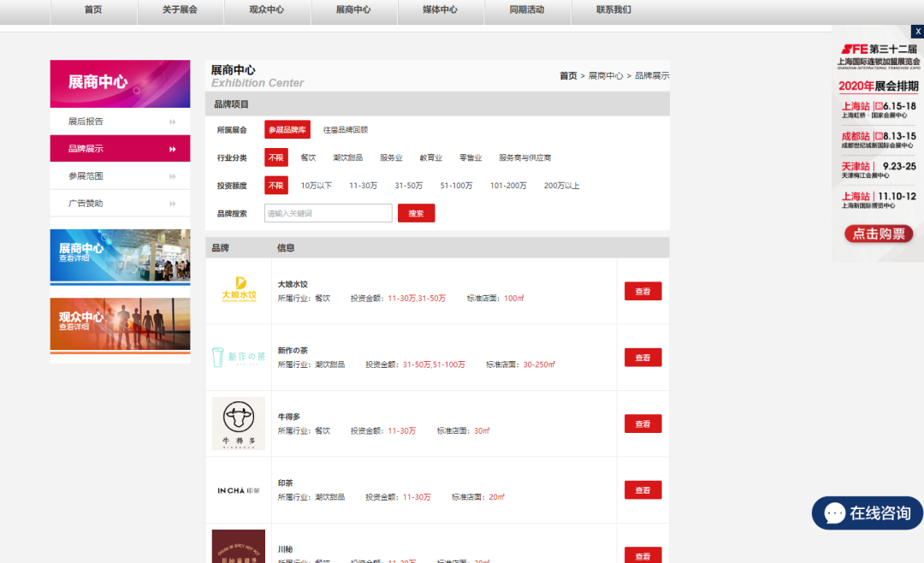Image resolution: width=924 pixels, height=563 pixels.
Task: Open the 观众中心 orange banner image
Action: pyautogui.click(x=121, y=324)
